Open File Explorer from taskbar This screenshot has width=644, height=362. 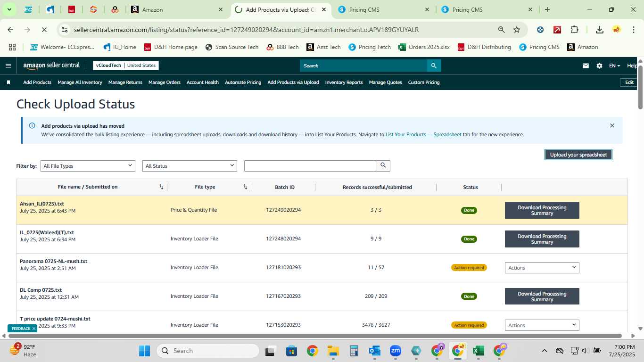tap(333, 351)
